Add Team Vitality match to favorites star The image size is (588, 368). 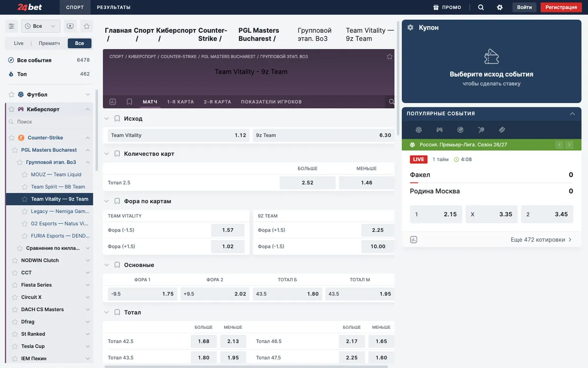click(x=390, y=56)
